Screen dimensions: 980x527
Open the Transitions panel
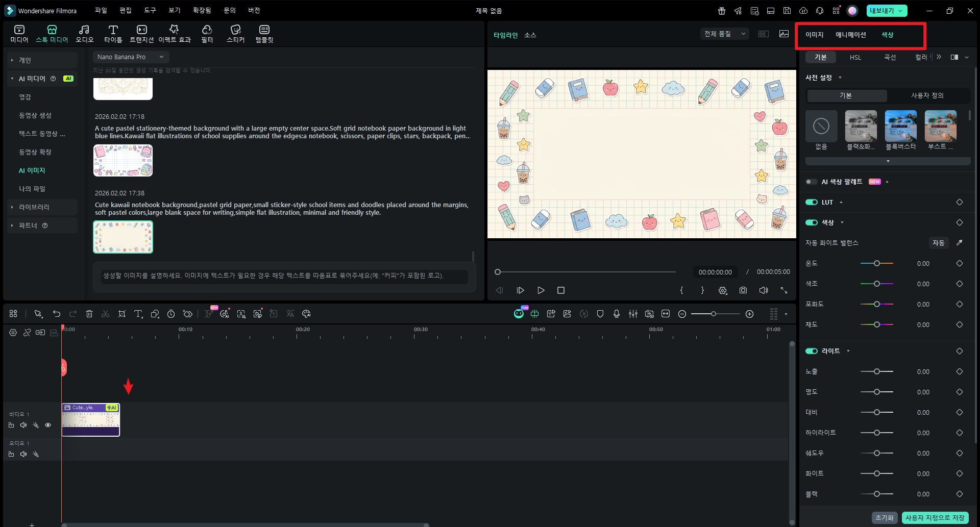pyautogui.click(x=141, y=33)
